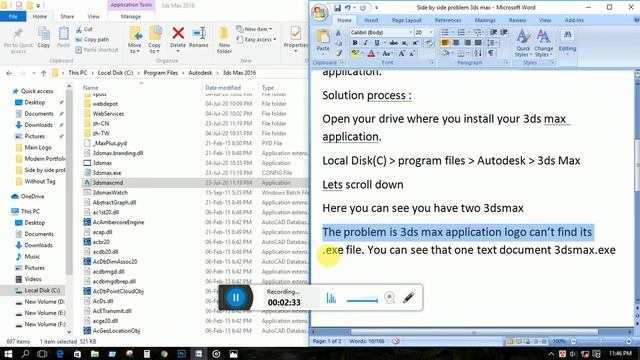The width and height of the screenshot is (640, 360).
Task: Click Bullets list button in Word
Action: pos(446,32)
